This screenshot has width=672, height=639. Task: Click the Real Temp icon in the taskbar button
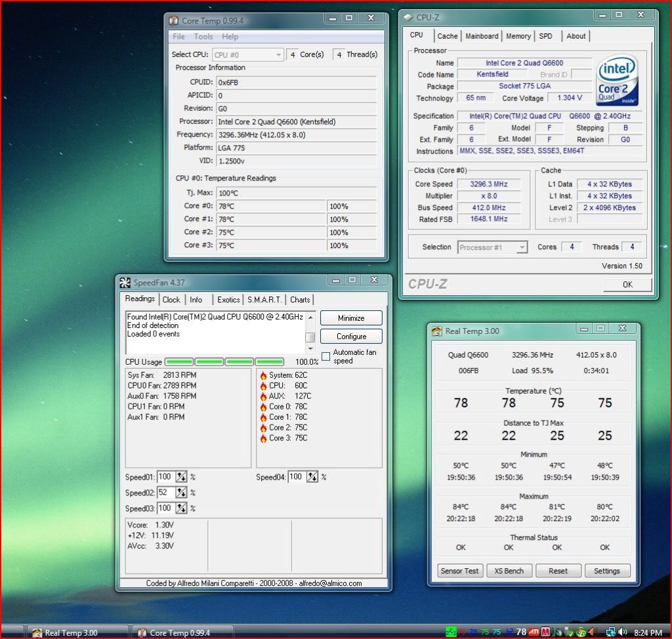click(37, 632)
